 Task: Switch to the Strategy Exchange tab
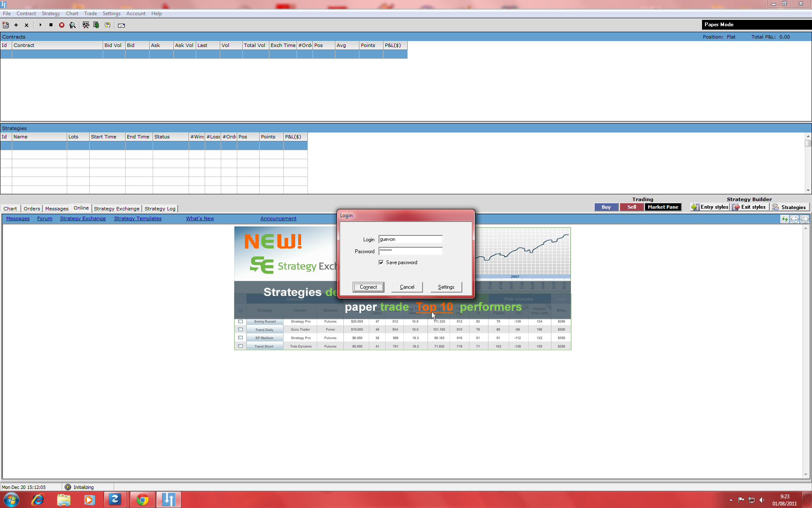tap(116, 208)
